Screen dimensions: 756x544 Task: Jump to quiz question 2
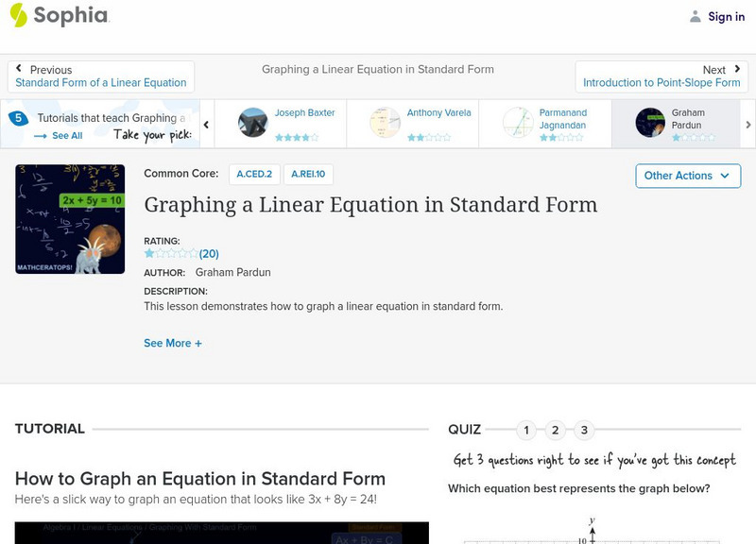(556, 431)
